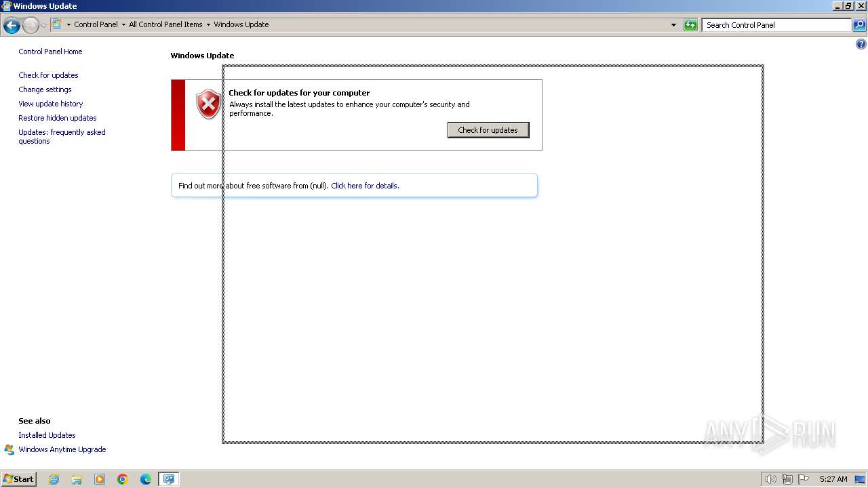
Task: Click the See also label
Action: 35,421
